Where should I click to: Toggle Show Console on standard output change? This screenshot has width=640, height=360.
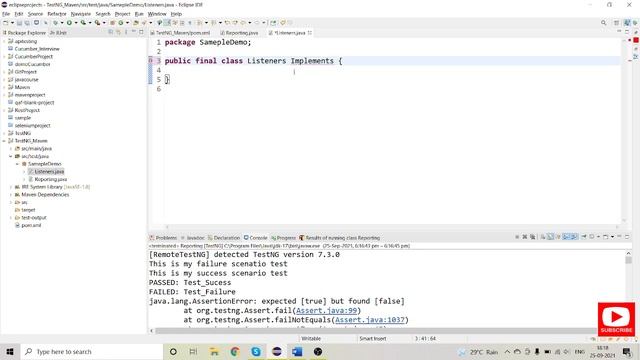tap(566, 237)
